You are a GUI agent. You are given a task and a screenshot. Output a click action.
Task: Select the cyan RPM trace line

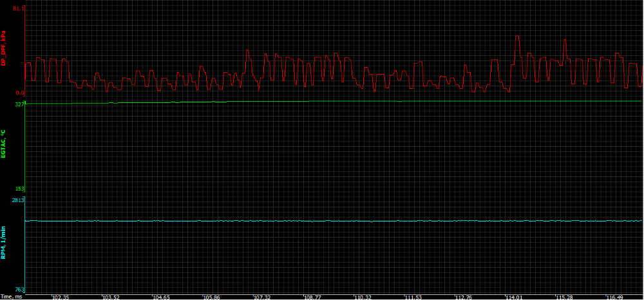322,221
